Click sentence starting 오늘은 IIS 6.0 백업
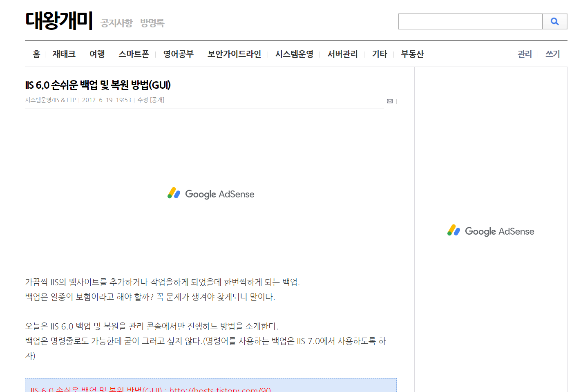The width and height of the screenshot is (572, 392). [x=152, y=326]
